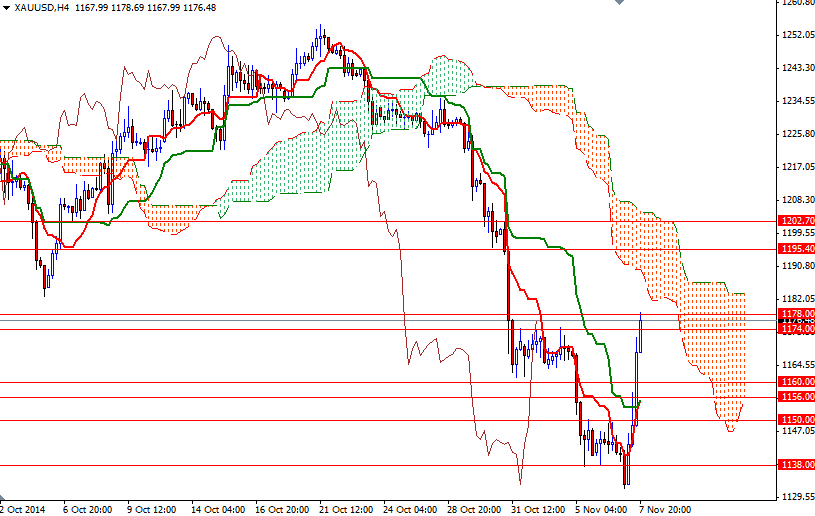This screenshot has height=516, width=815.
Task: Click the 1190.80 price axis value
Action: point(798,266)
